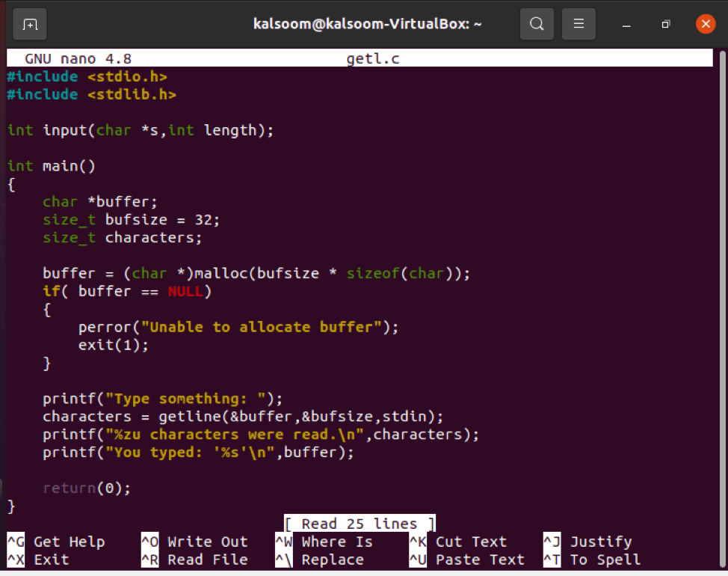Click Cut Text in nano shortcuts
The width and height of the screenshot is (728, 576).
click(x=470, y=541)
